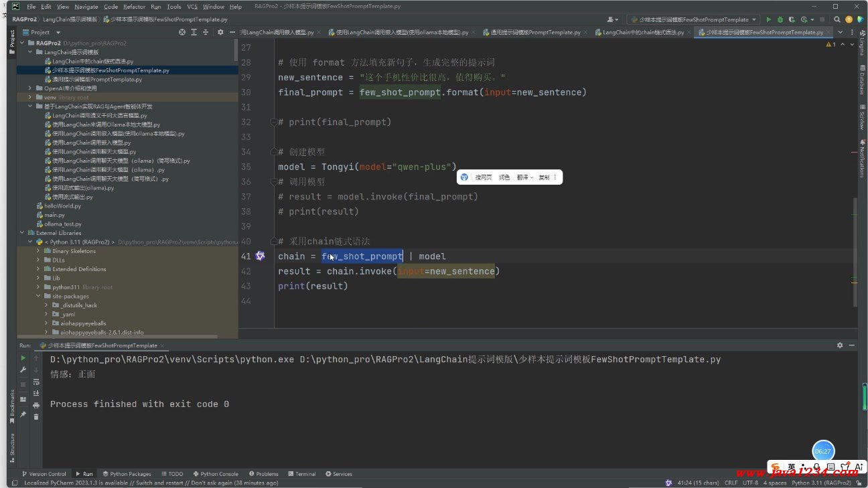The image size is (868, 488).
Task: Click the print icon in Run panel
Action: coord(36,405)
